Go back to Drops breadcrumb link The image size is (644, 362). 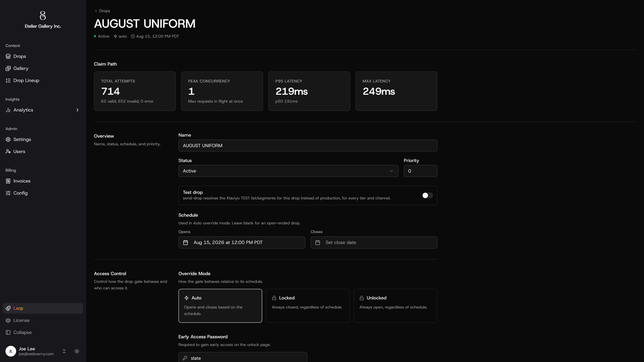102,11
